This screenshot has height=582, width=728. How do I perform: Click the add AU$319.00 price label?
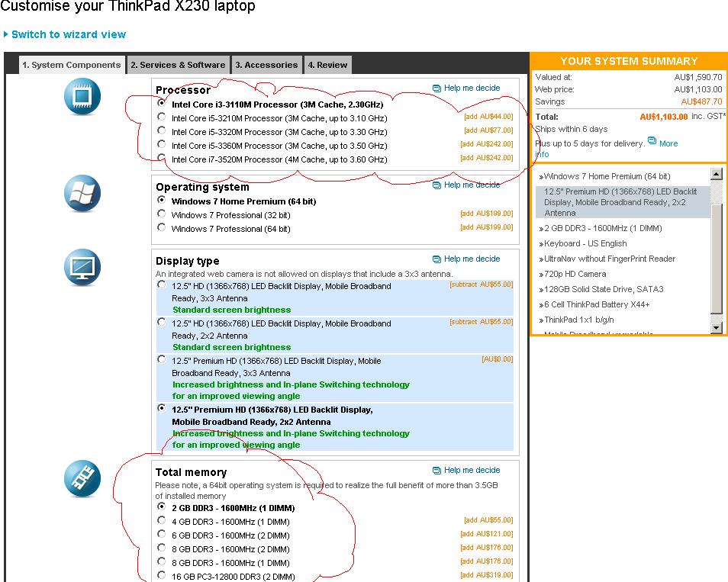point(487,575)
